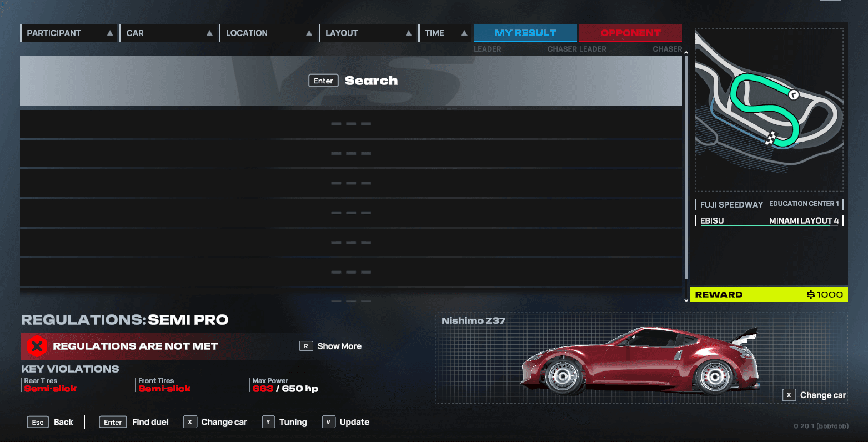
Task: Click the Nishimo Z37 car image
Action: tap(640, 360)
